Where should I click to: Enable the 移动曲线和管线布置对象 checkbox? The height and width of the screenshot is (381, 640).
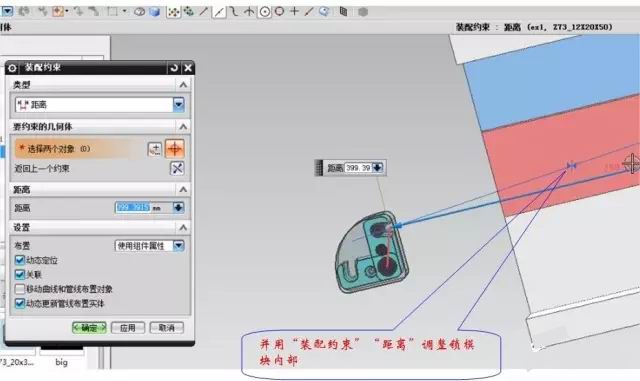point(19,289)
